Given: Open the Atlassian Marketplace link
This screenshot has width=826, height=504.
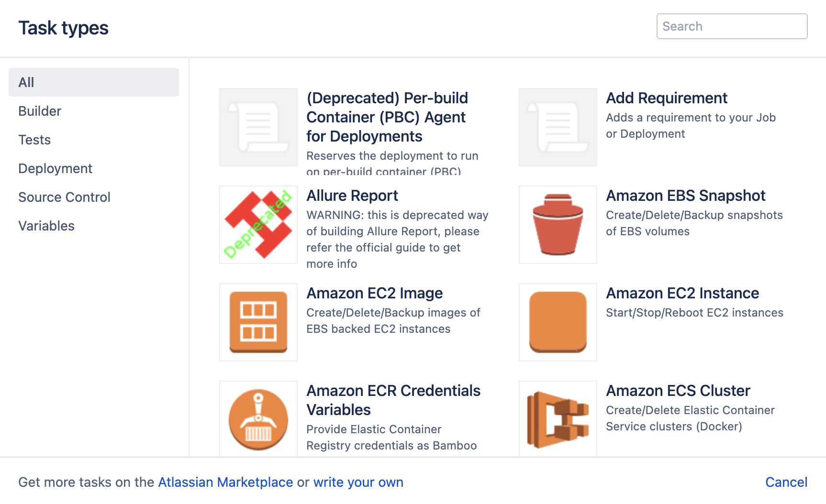Looking at the screenshot, I should [225, 482].
